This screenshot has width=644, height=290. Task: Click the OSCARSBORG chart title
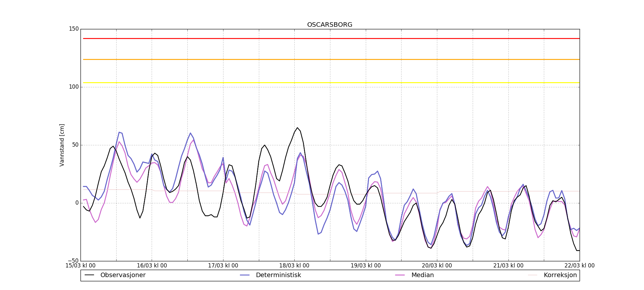click(330, 25)
